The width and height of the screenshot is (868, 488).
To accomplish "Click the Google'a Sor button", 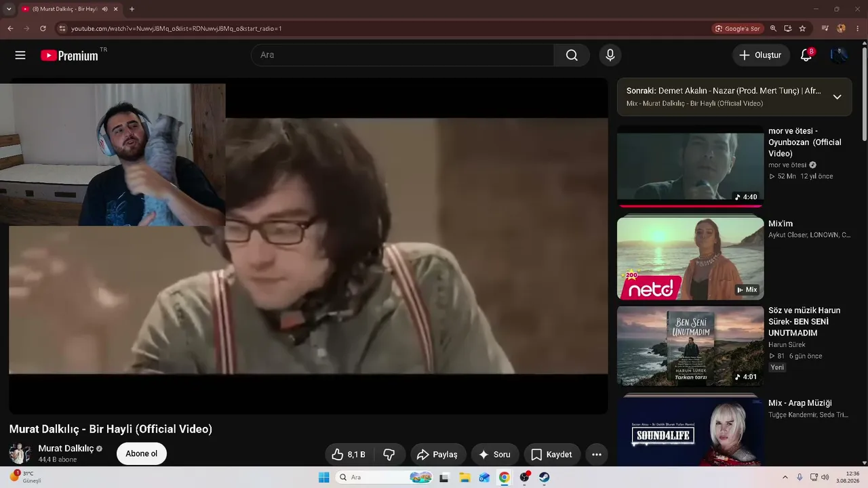I will tap(737, 28).
